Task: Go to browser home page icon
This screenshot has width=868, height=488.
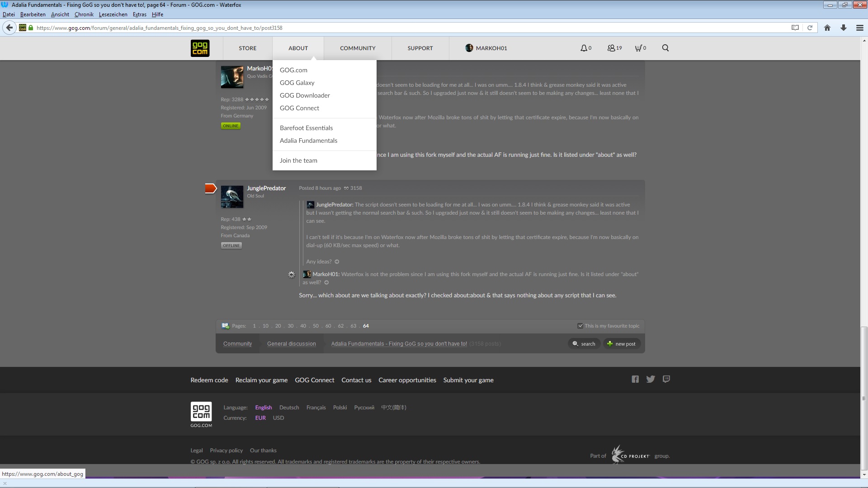Action: 827,28
